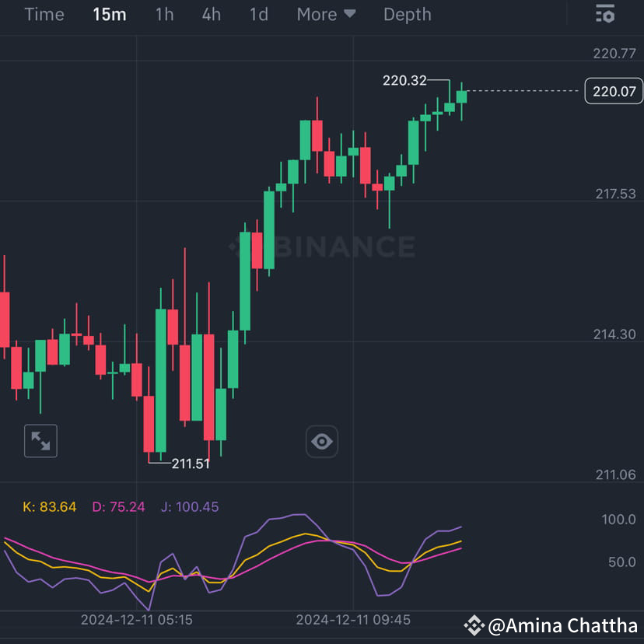Open the Time interval selector
The height and width of the screenshot is (644, 644).
point(44,14)
